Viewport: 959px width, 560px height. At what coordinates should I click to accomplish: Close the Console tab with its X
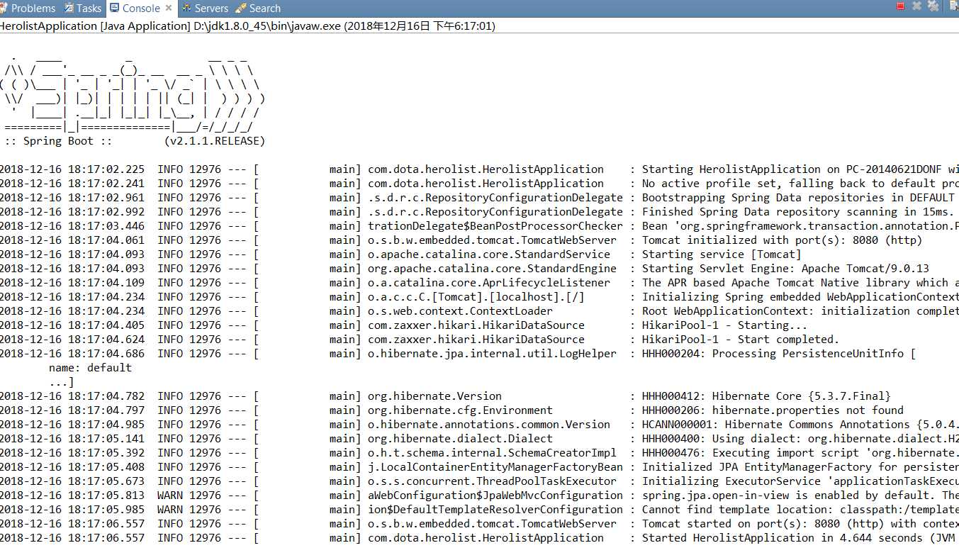coord(169,9)
